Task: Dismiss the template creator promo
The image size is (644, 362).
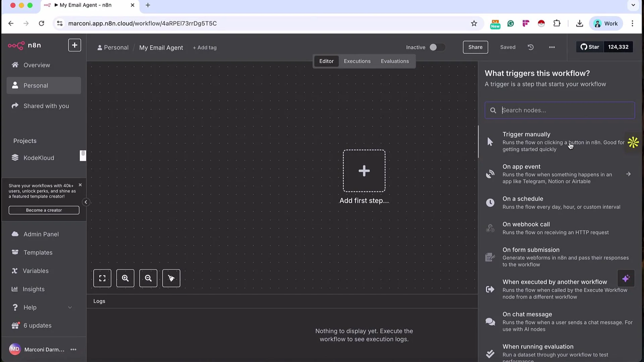Action: [80, 185]
